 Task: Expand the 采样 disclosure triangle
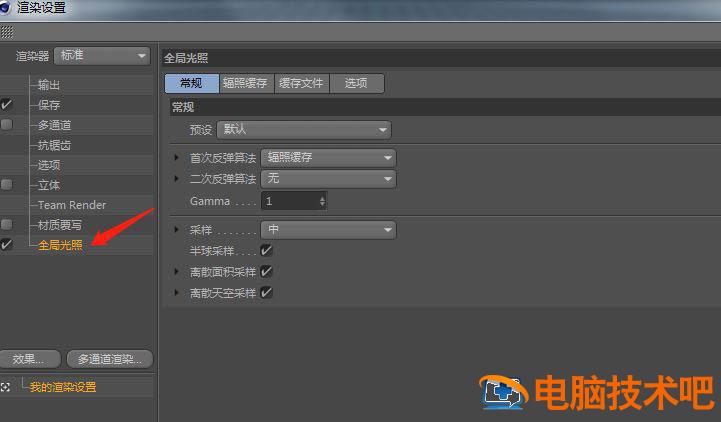pos(177,229)
